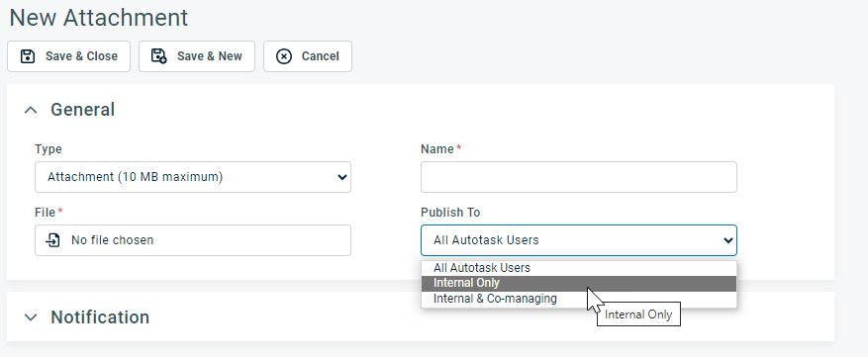Click the Save & Close button label
Screen dimensions: 868x357
click(x=81, y=56)
